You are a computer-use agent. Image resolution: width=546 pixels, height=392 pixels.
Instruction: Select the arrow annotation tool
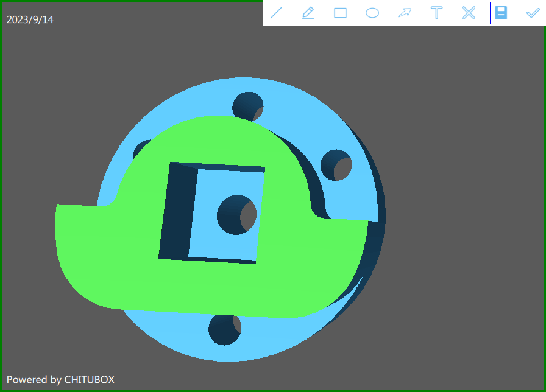[x=405, y=13]
